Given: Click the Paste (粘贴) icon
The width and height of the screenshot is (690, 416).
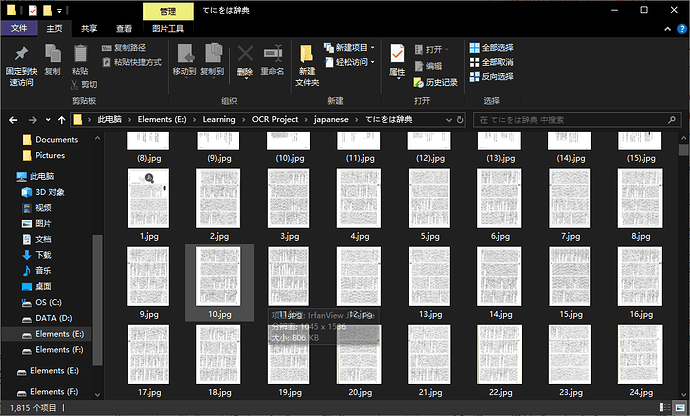Looking at the screenshot, I should (80, 55).
